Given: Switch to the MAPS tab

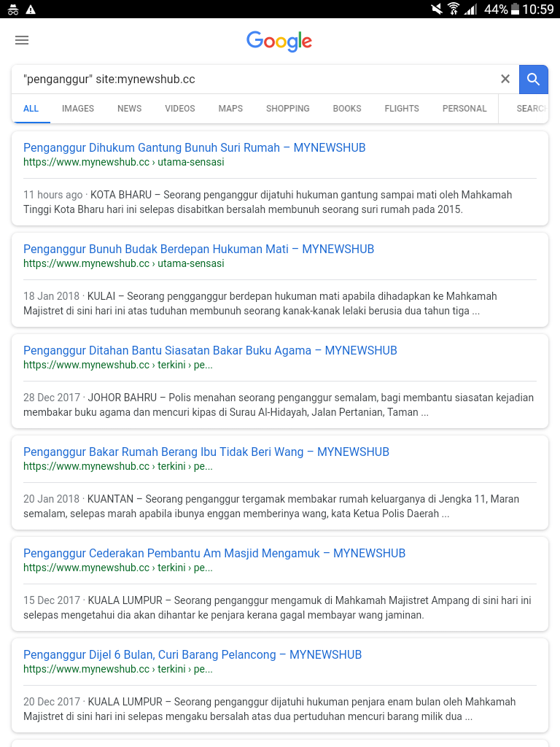Looking at the screenshot, I should (230, 109).
